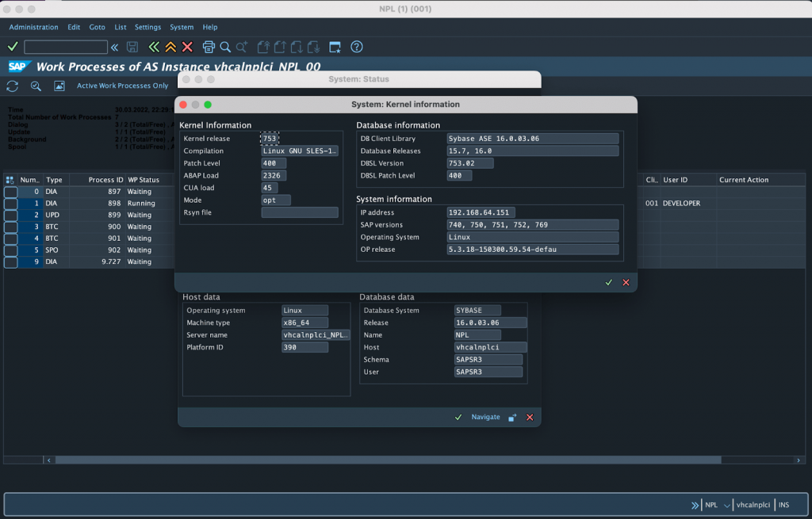Click horizontal scrollbar right arrow

(x=799, y=460)
